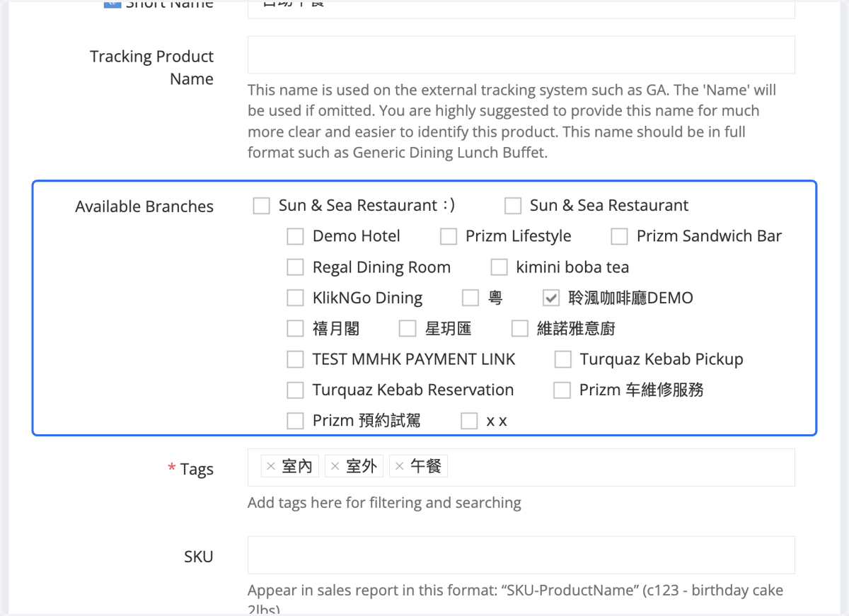Tick the Turquaz Kebab Pickup checkbox
Image resolution: width=849 pixels, height=616 pixels.
click(563, 359)
